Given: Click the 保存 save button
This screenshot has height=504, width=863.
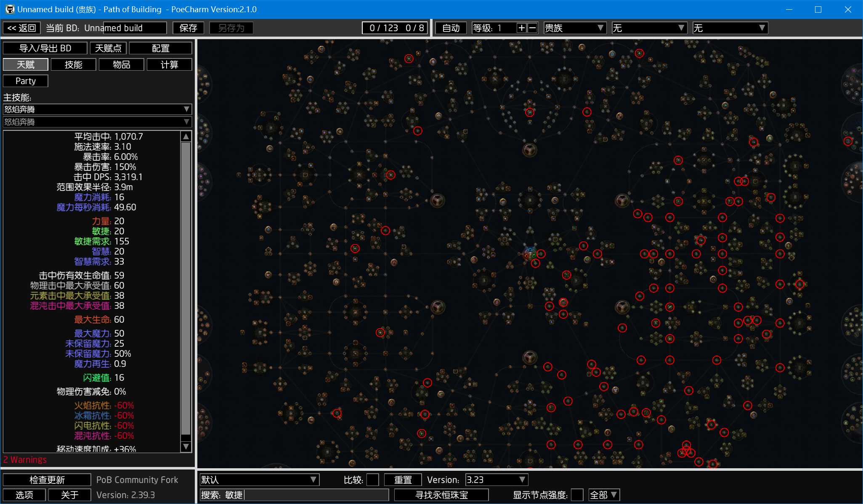Looking at the screenshot, I should (188, 28).
